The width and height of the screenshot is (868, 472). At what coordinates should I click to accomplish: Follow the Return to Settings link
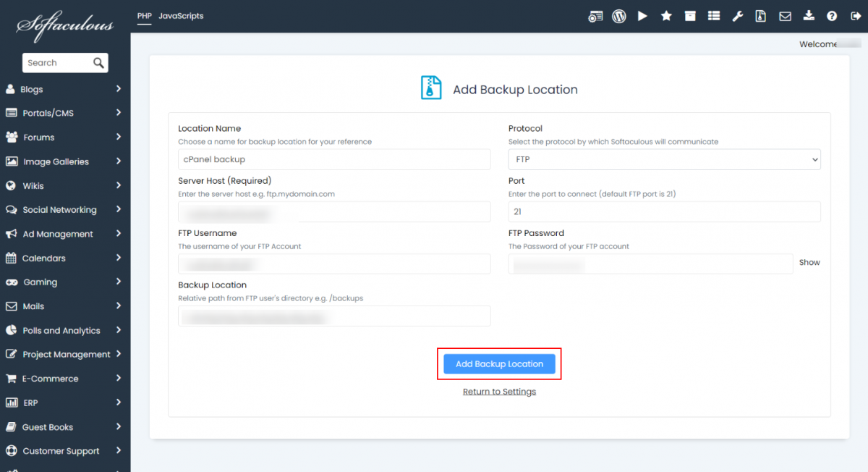pos(499,392)
